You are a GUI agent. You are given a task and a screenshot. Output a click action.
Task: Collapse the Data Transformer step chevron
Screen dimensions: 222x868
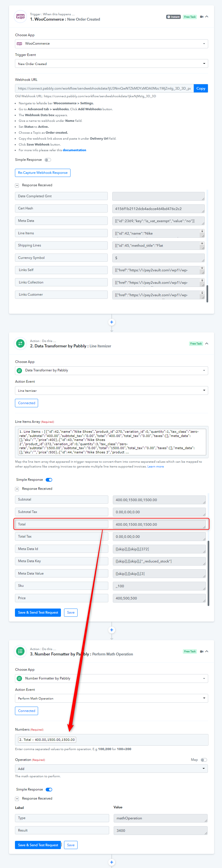click(x=207, y=344)
